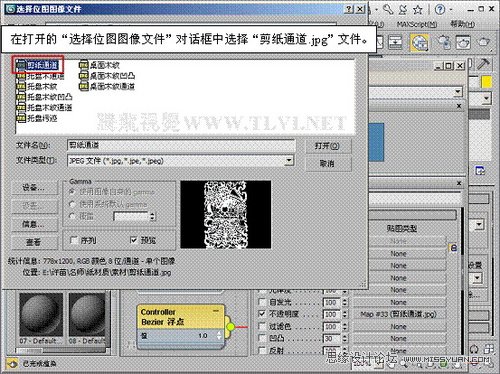
Task: Click the black-and-white paper-cut preview thumbnail
Action: [226, 215]
